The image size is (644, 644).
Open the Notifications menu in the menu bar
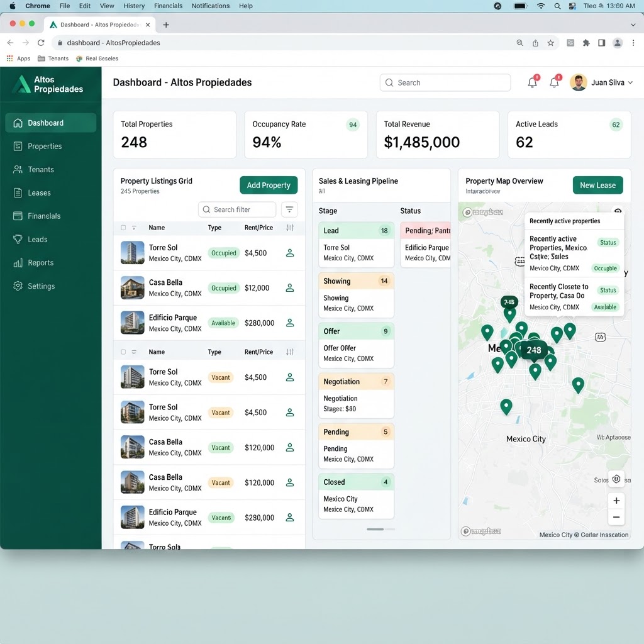click(x=211, y=6)
